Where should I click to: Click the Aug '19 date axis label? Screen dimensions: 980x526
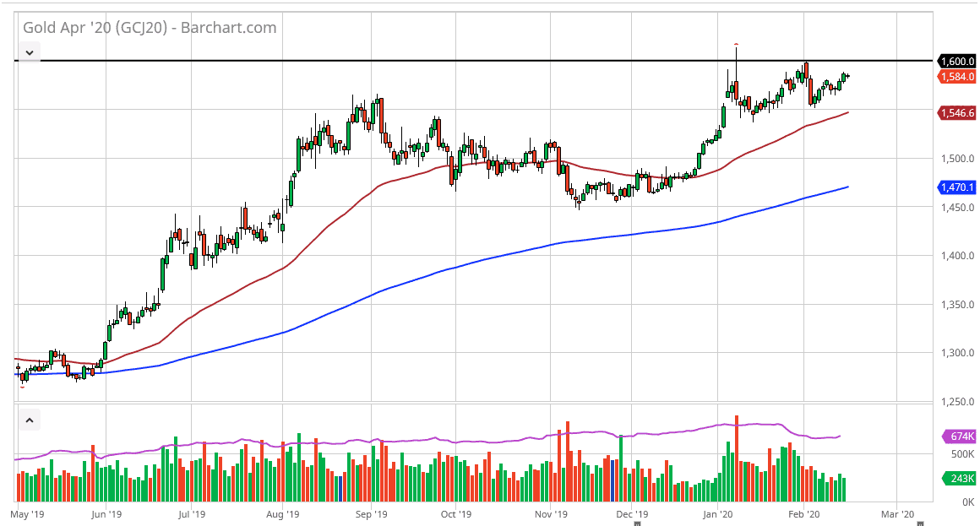pos(282,514)
